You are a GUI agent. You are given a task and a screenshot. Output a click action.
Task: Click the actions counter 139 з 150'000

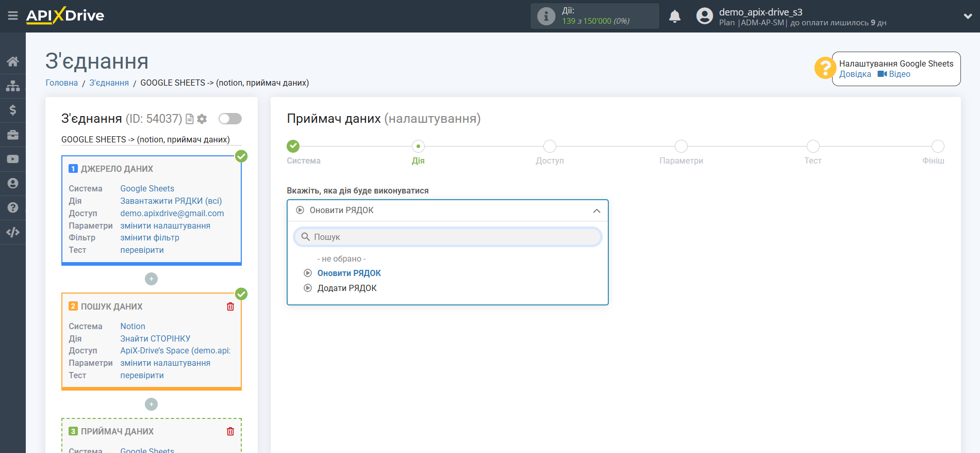[x=595, y=21]
